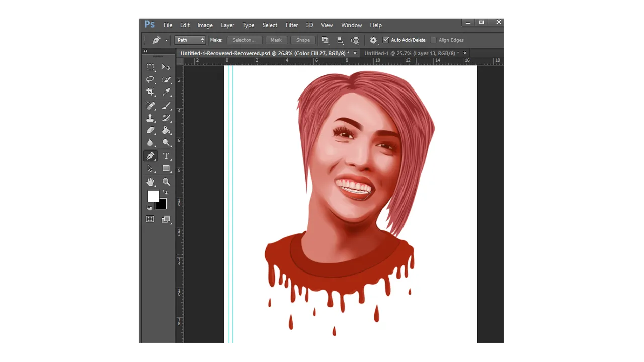Reset to default foreground/background colors

[149, 208]
